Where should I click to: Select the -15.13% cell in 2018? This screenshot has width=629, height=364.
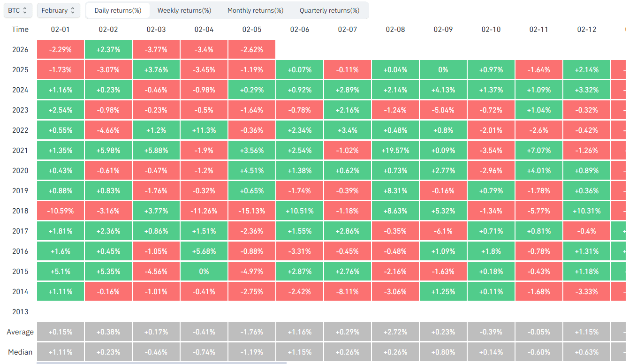[252, 211]
